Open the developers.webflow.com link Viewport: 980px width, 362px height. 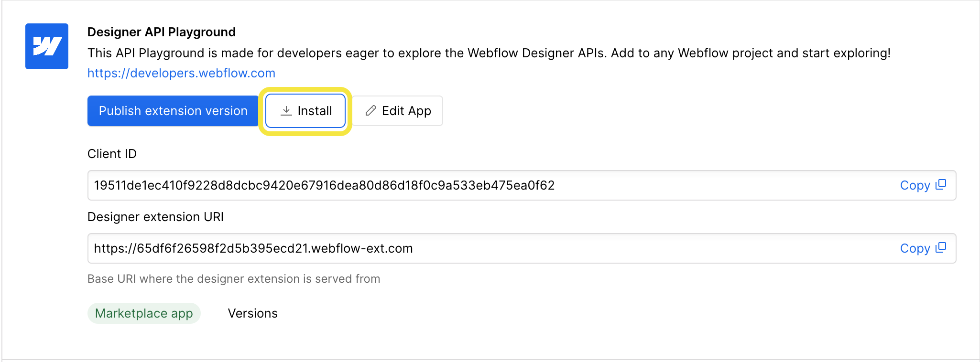point(181,73)
